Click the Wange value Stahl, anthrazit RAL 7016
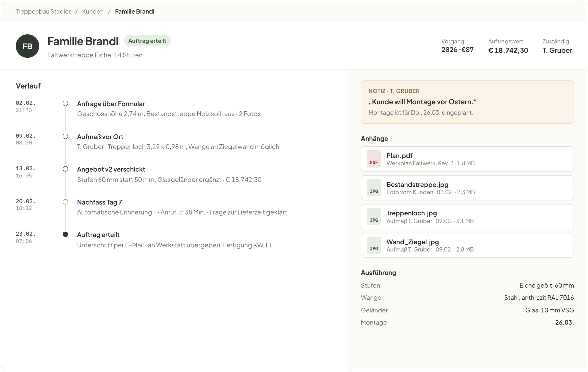 click(539, 298)
